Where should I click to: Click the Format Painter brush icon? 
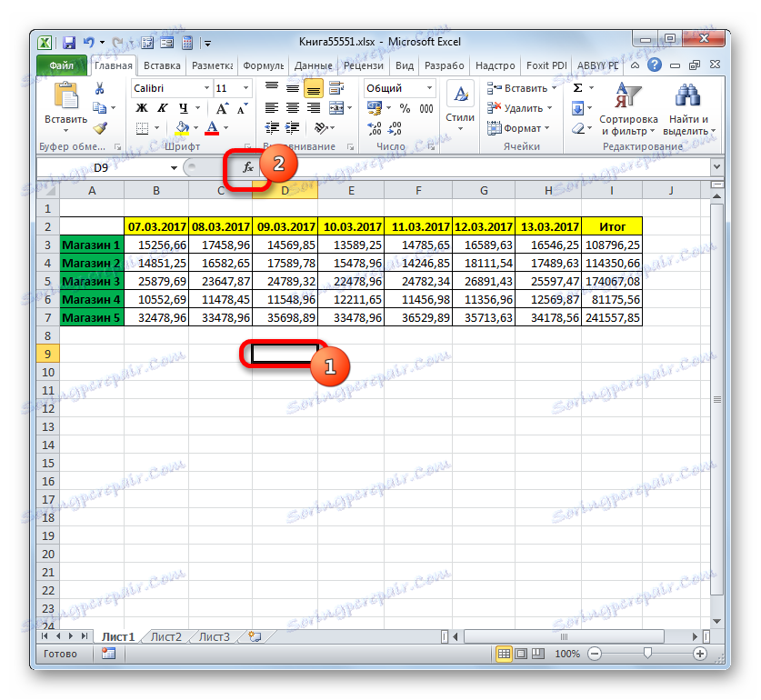(x=100, y=128)
